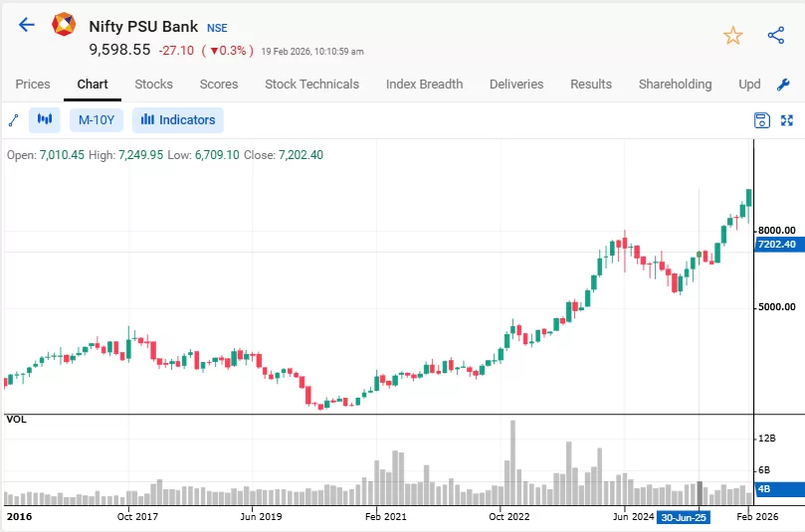Click the -27.10 price change value
Viewport: 805px width, 532px height.
click(176, 51)
